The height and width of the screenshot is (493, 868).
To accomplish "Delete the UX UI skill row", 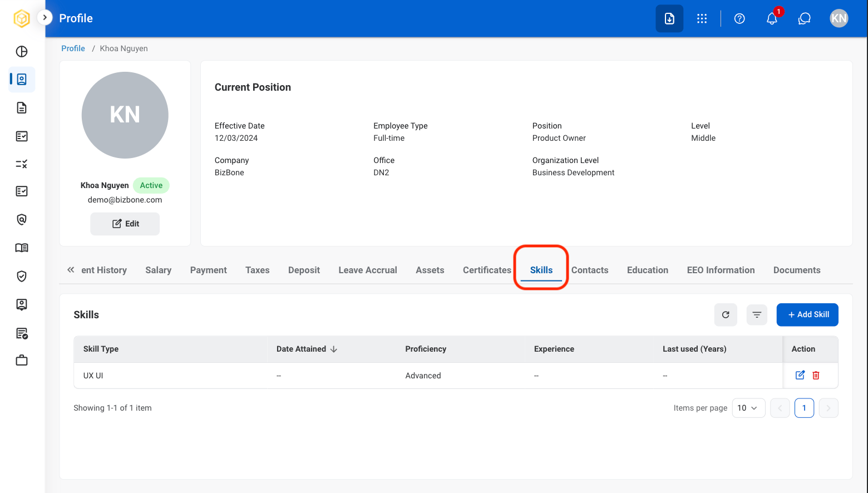I will click(x=816, y=376).
